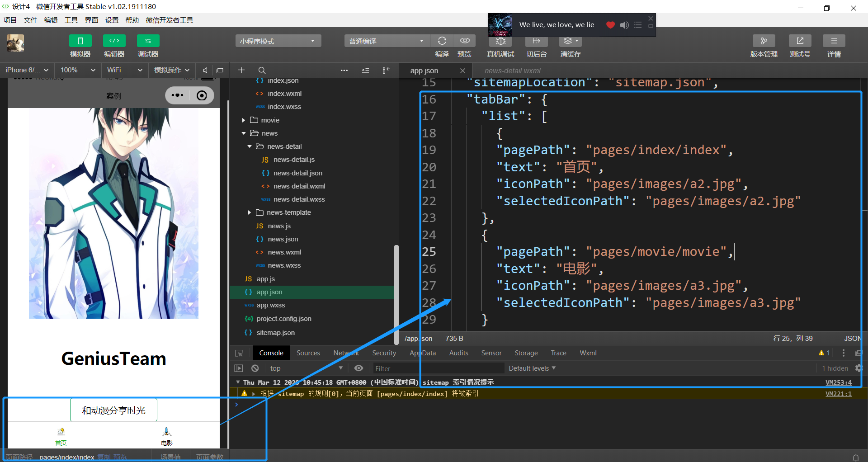This screenshot has height=462, width=868.
Task: Open app.wxss file in tree
Action: pos(270,305)
